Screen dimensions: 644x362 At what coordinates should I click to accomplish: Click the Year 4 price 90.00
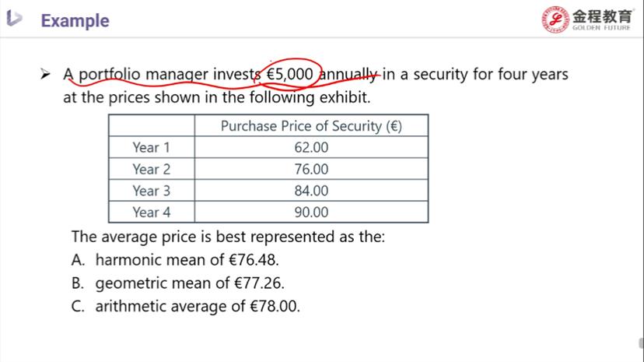(311, 213)
